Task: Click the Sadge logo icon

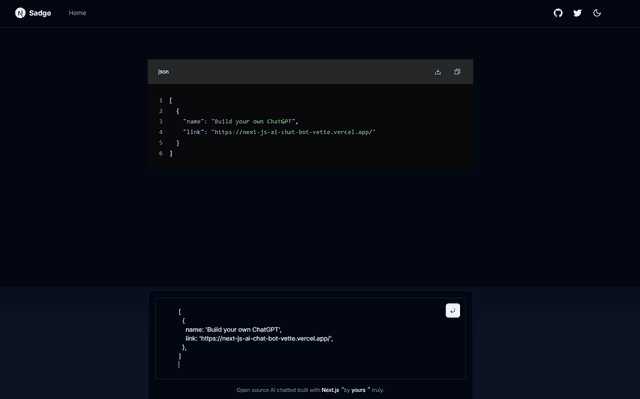Action: tap(20, 13)
